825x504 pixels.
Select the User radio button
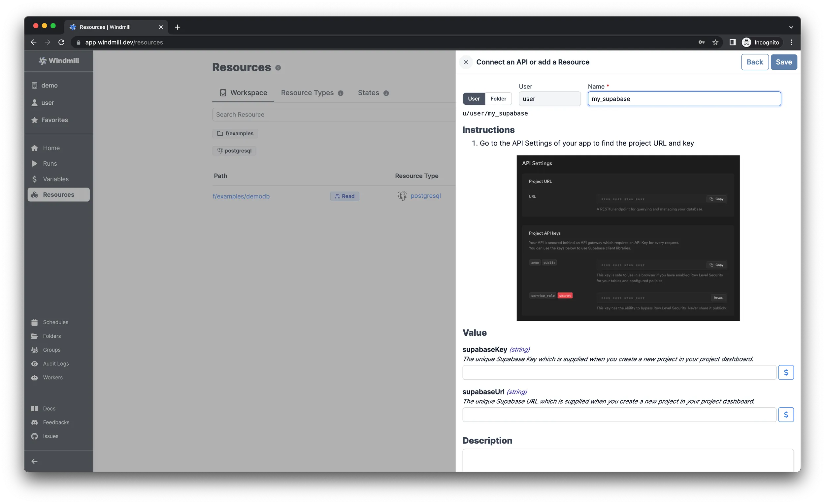click(x=474, y=98)
